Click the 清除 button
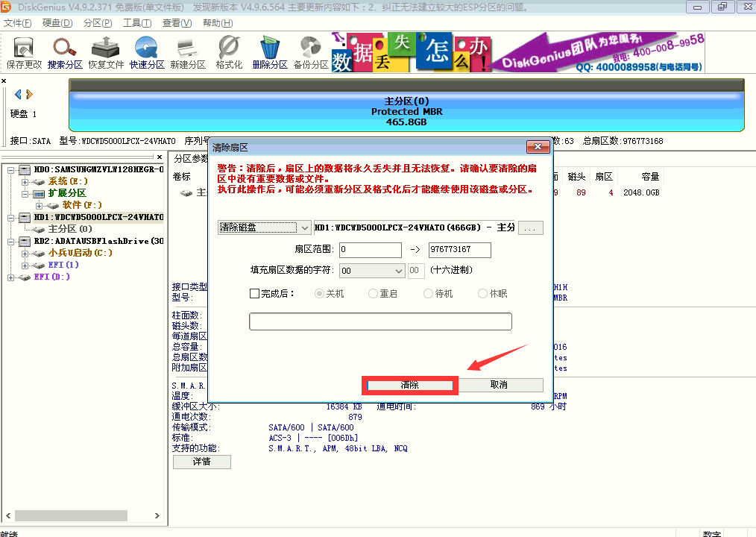The width and height of the screenshot is (756, 537). [409, 385]
